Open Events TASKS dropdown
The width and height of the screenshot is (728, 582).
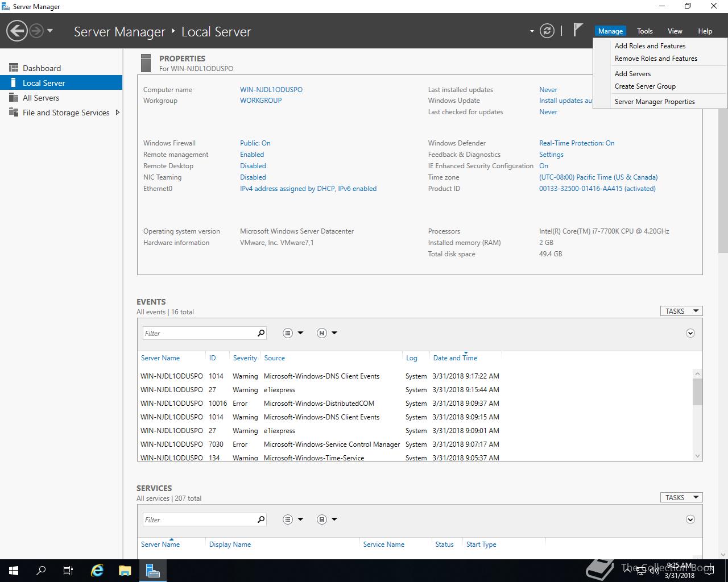click(x=681, y=311)
